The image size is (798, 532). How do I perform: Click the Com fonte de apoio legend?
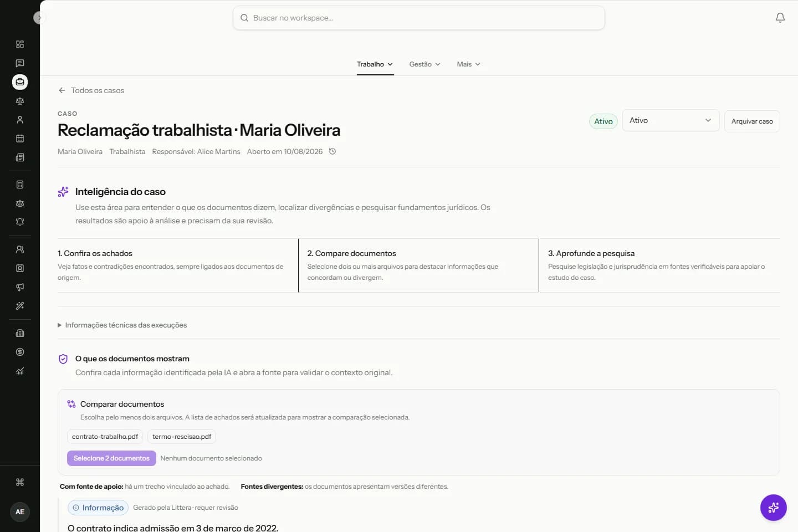(x=145, y=487)
